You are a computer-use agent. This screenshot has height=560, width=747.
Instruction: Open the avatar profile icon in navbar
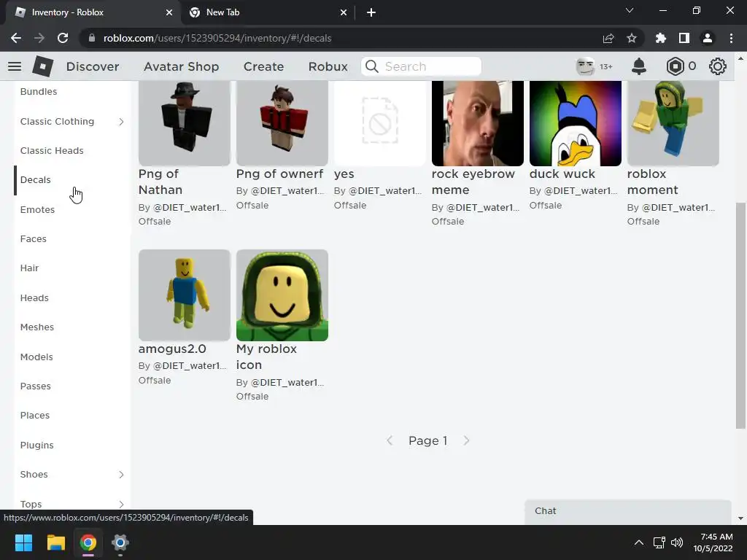(x=585, y=66)
